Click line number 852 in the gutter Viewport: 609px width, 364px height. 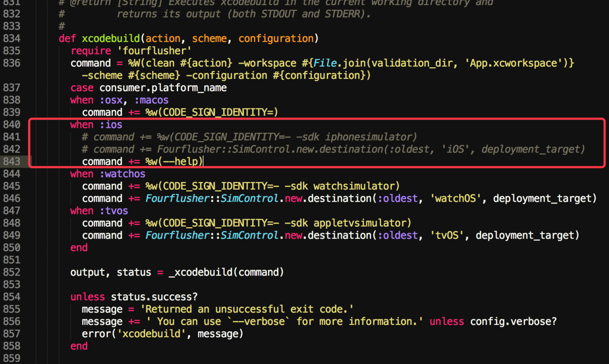[x=12, y=272]
